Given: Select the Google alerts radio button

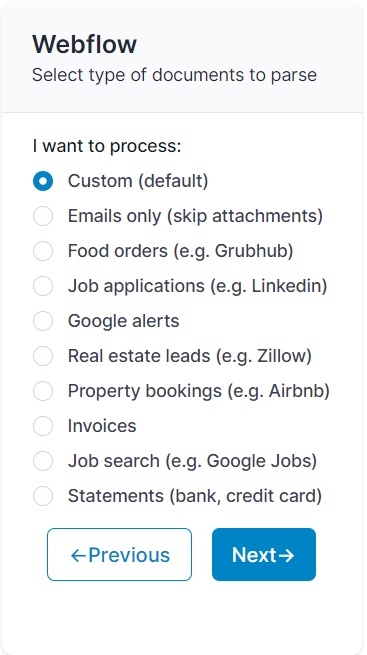Looking at the screenshot, I should (43, 321).
